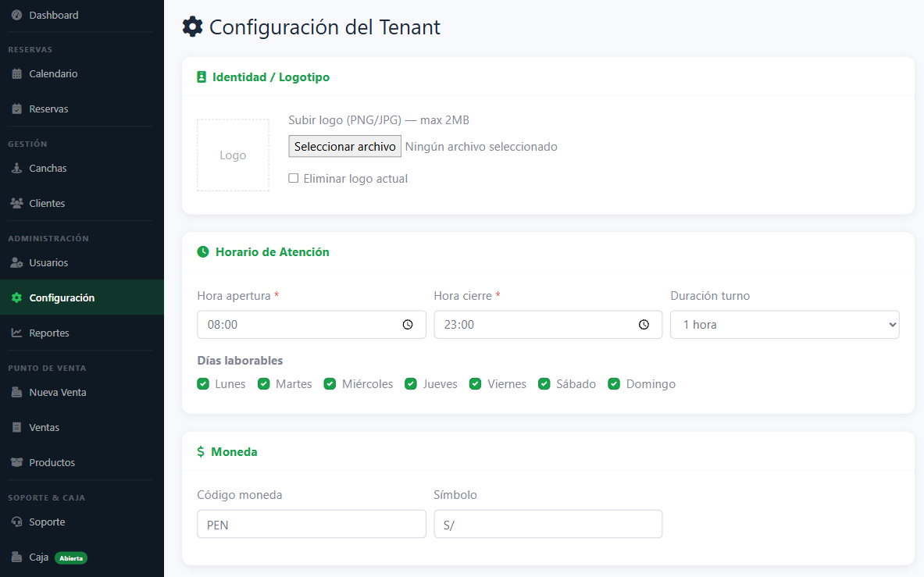This screenshot has width=924, height=577.
Task: Select the active Configuración menu item
Action: [x=82, y=297]
